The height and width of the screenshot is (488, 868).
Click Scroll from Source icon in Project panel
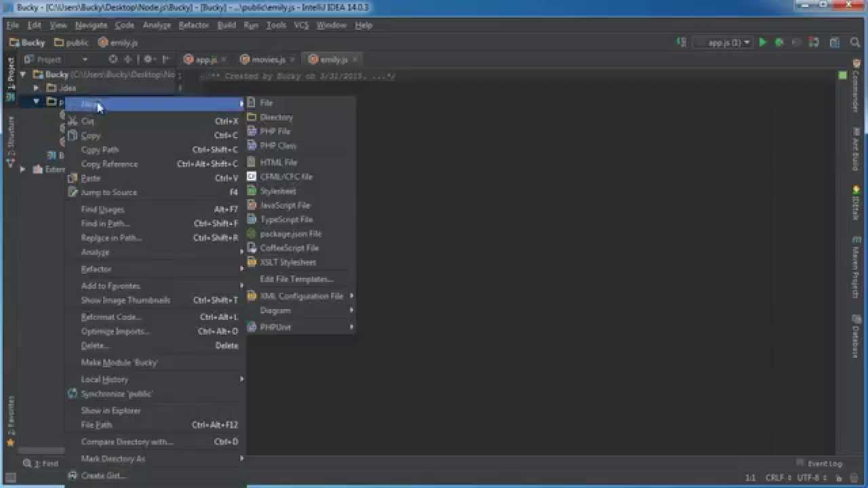[113, 59]
